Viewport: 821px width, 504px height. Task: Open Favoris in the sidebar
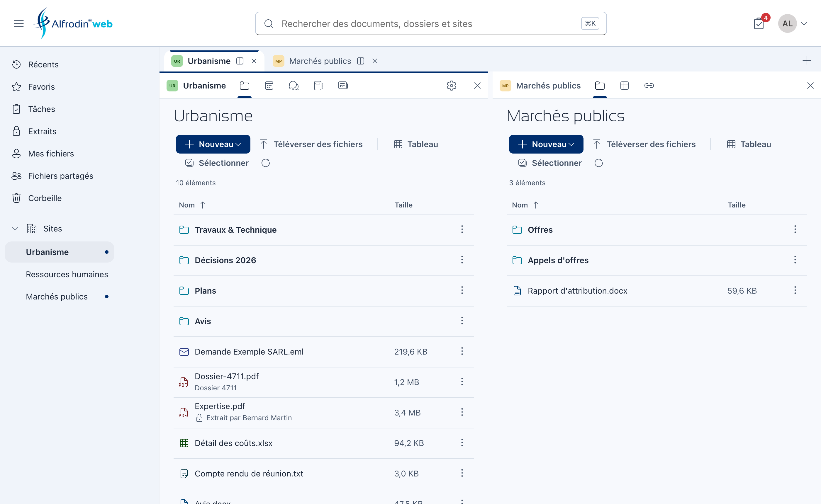(x=33, y=87)
